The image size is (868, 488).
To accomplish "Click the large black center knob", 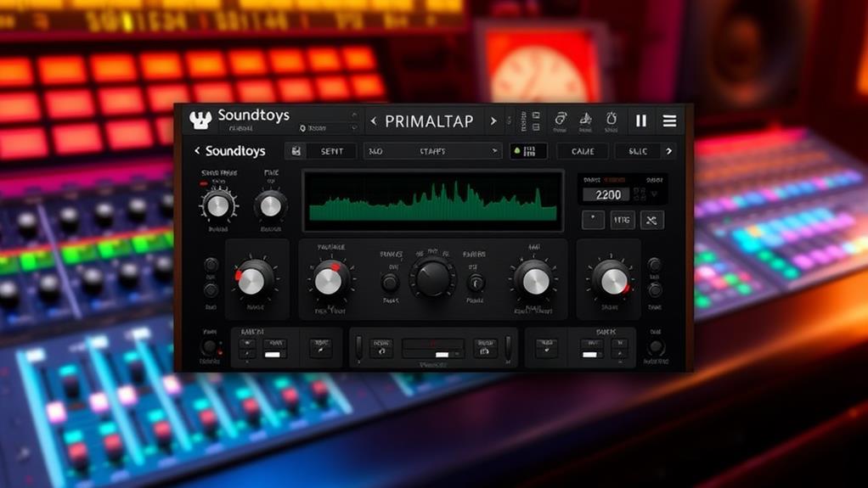I will click(x=433, y=278).
